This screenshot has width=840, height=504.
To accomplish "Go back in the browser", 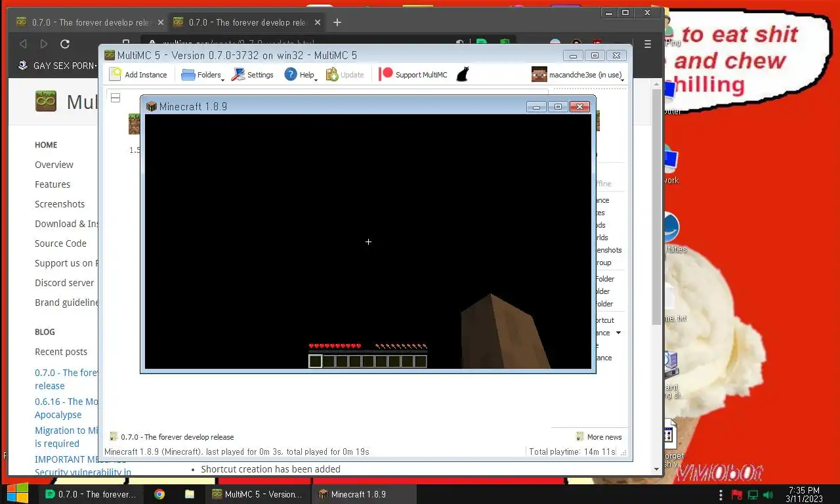I will [23, 44].
